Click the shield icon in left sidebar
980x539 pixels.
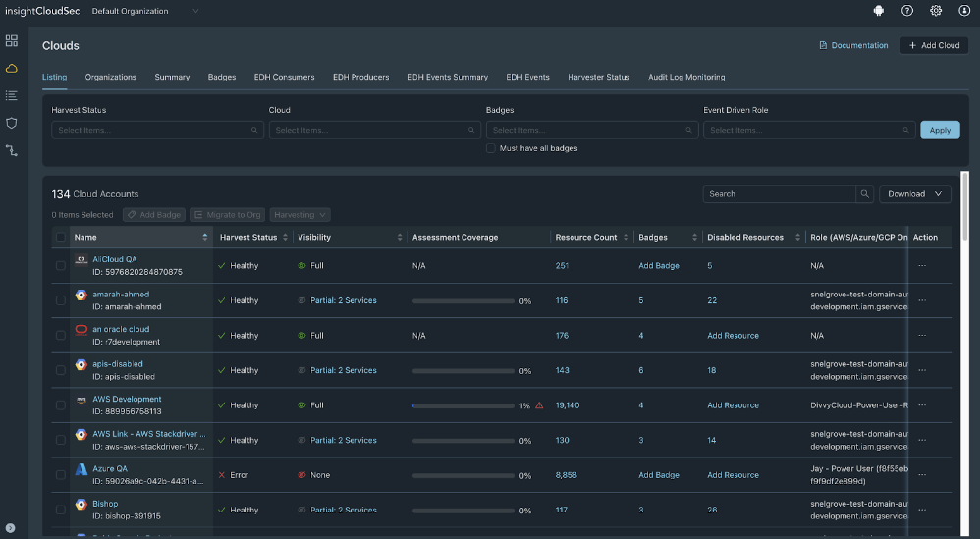[12, 123]
